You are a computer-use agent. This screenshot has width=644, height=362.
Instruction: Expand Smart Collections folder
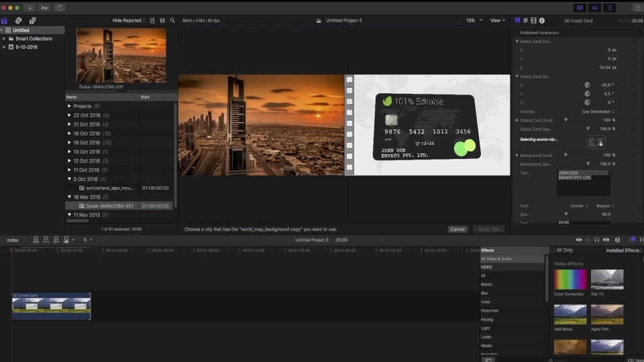click(x=4, y=39)
